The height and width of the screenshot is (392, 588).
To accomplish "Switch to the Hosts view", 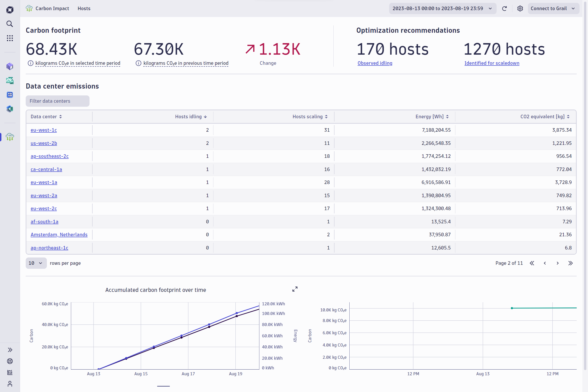I will [84, 8].
